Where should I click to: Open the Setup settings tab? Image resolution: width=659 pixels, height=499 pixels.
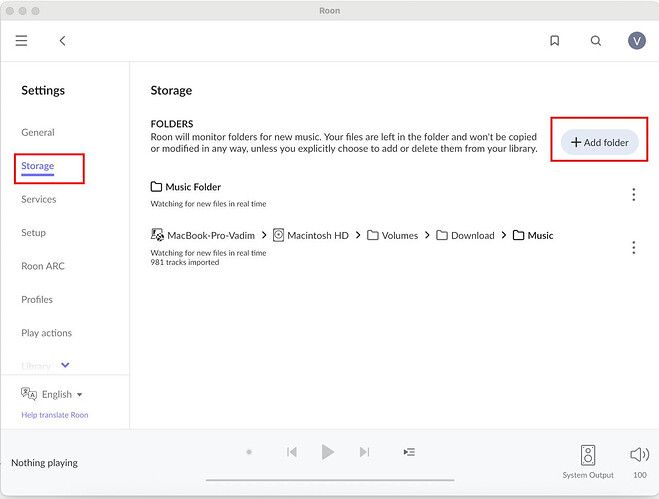[33, 232]
